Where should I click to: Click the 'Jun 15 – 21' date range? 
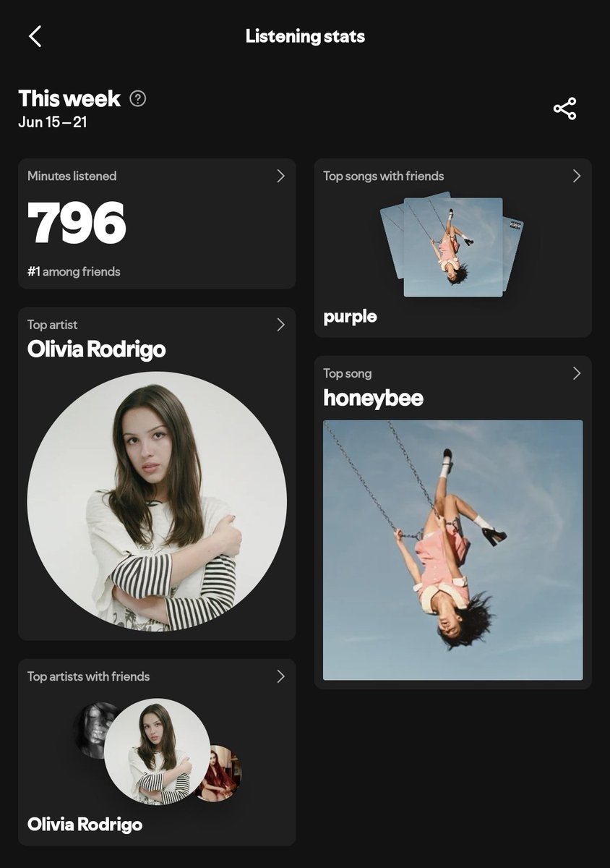53,122
